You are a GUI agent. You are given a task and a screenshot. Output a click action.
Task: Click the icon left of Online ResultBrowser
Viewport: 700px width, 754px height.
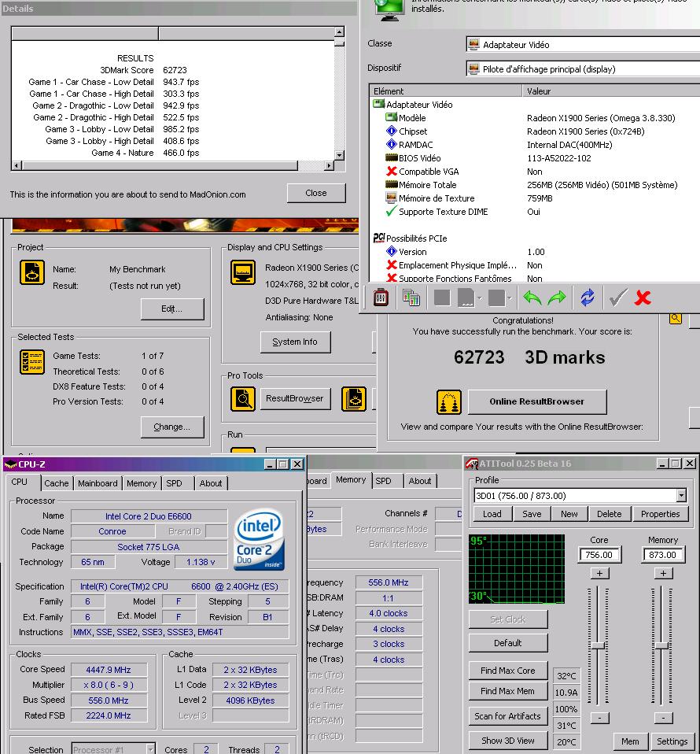coord(449,402)
